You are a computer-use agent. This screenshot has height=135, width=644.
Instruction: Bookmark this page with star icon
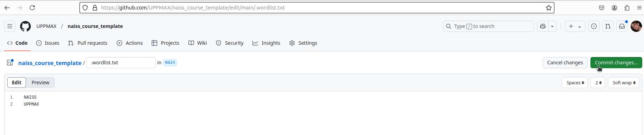click(x=548, y=8)
